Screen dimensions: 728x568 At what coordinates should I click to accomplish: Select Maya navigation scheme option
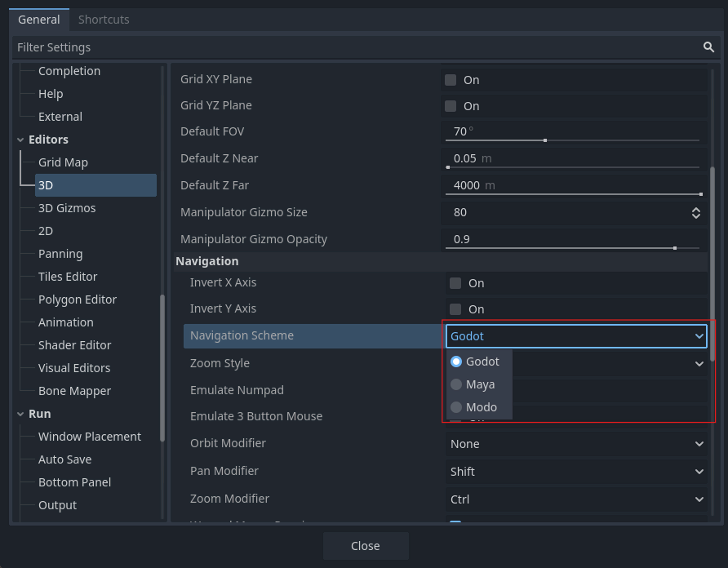(479, 384)
